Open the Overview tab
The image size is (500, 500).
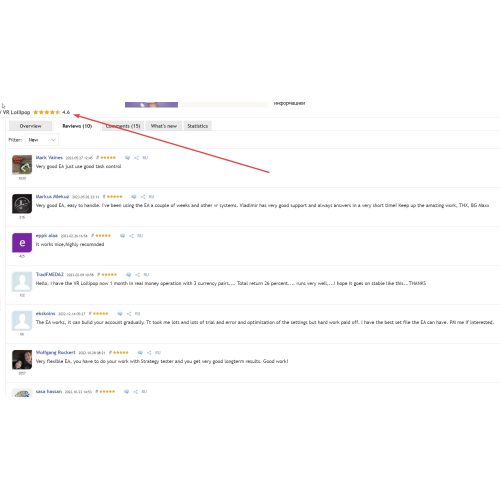[30, 126]
